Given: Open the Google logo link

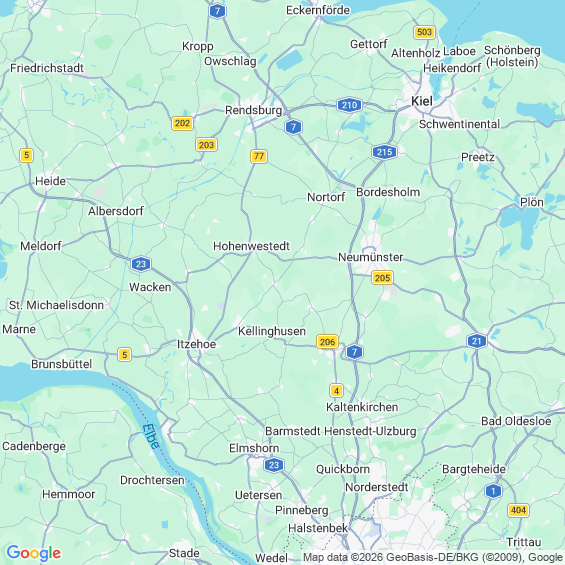Looking at the screenshot, I should 34,553.
